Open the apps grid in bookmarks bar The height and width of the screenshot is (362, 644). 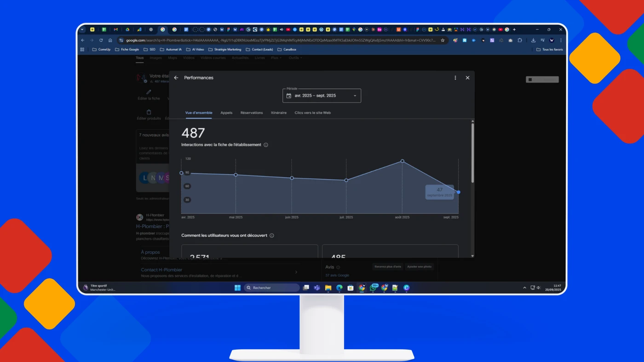coord(82,50)
